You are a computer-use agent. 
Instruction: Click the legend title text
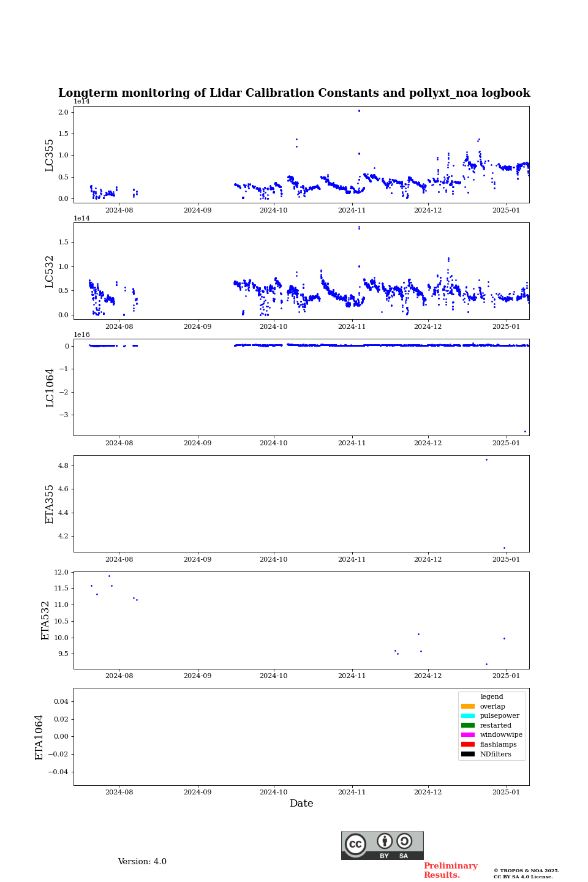tap(492, 697)
